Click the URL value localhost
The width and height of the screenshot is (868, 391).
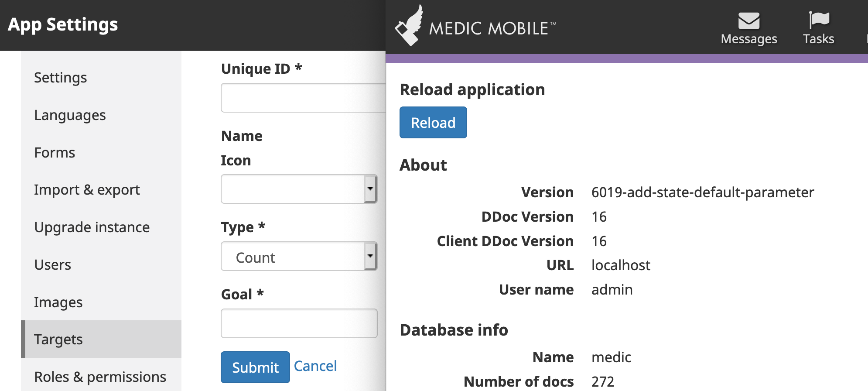621,265
